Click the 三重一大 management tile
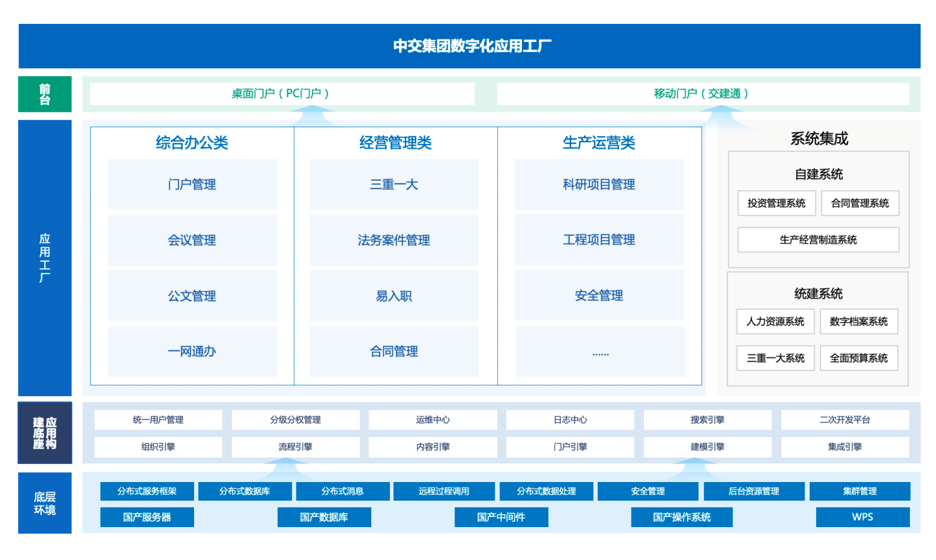Viewport: 936px width, 560px height. (393, 185)
